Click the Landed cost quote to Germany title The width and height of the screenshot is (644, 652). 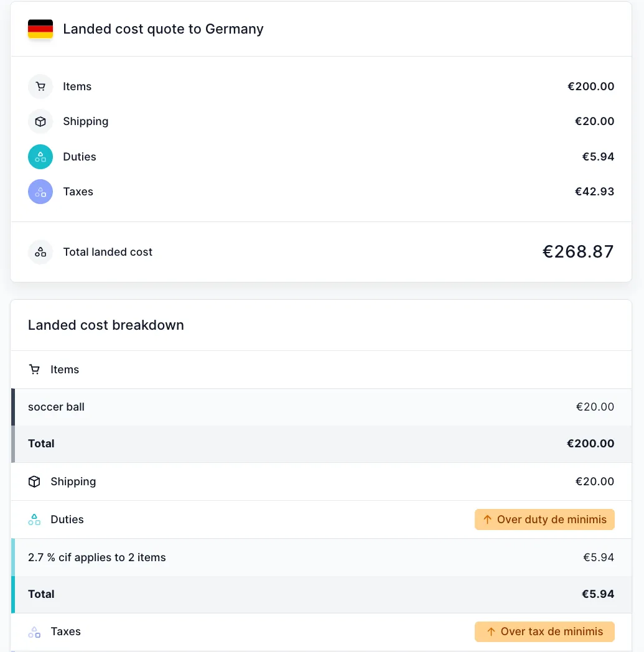tap(163, 29)
